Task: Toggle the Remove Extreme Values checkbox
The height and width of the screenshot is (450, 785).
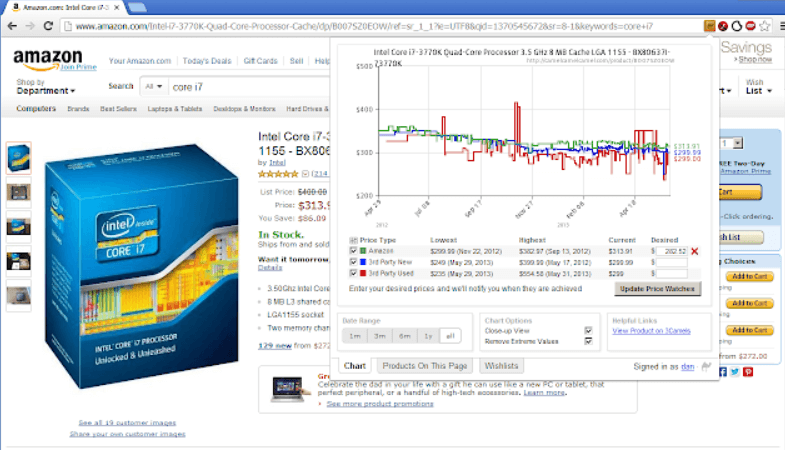Action: 588,341
